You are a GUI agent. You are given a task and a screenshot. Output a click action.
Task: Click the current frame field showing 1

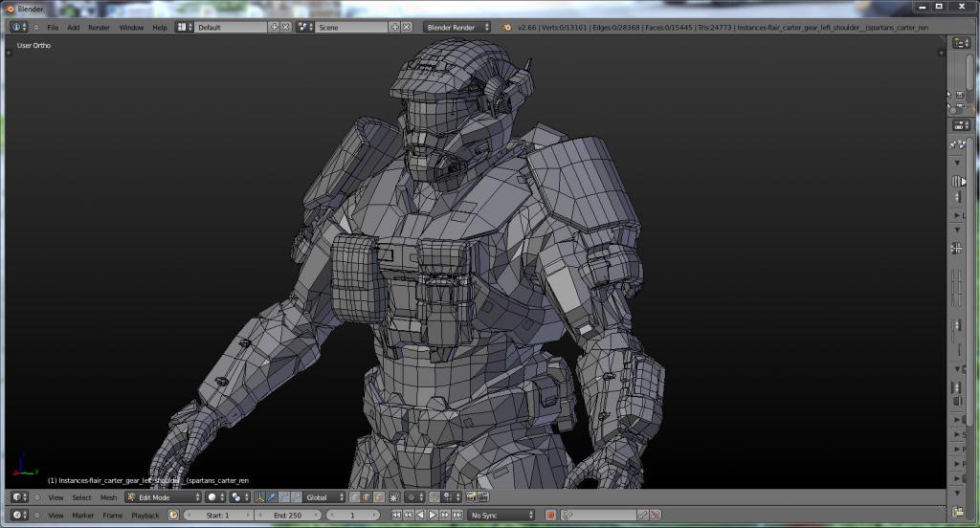(x=353, y=515)
